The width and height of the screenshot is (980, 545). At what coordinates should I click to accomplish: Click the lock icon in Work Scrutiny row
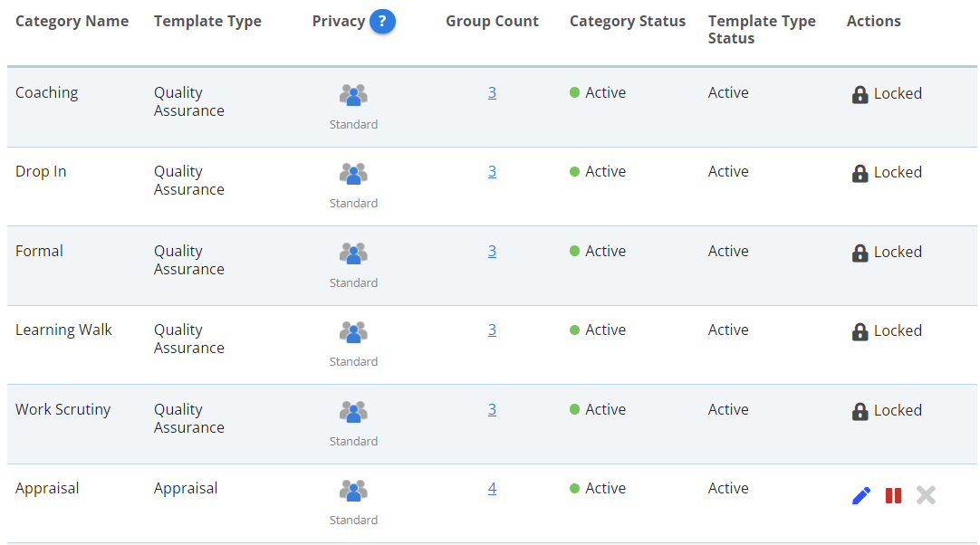tap(860, 411)
